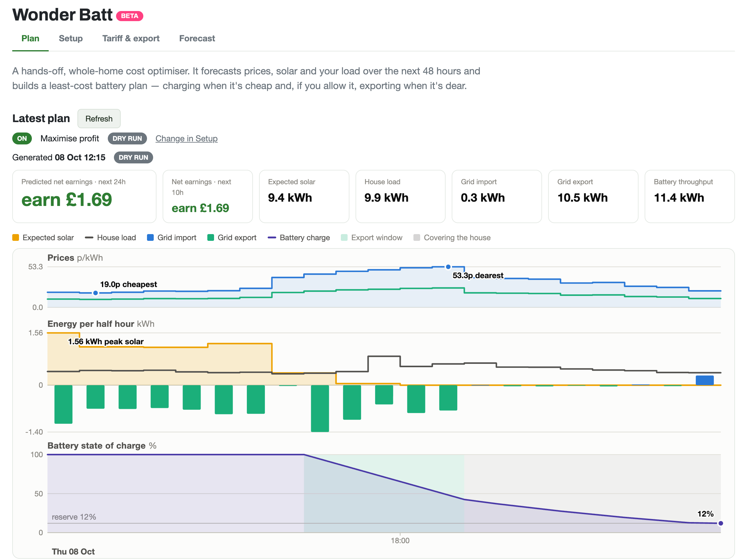Click the reserve 12% label
Screen dimensions: 746x560
pyautogui.click(x=74, y=517)
